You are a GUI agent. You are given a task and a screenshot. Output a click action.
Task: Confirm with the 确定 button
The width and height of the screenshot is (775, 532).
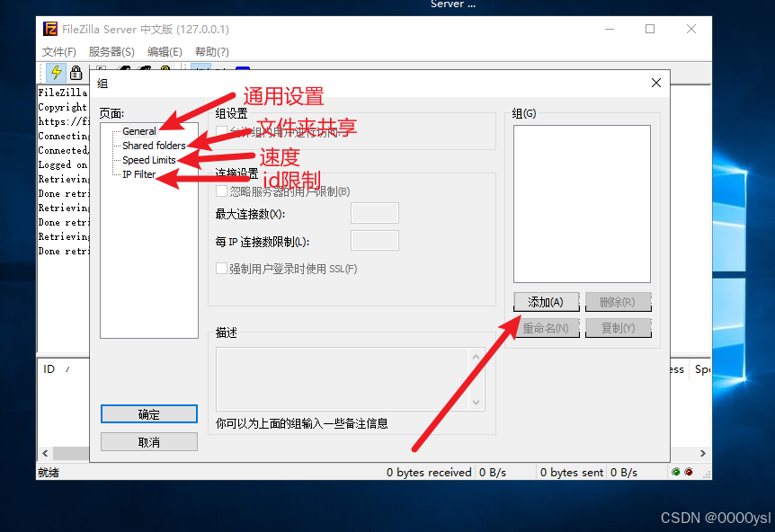click(x=148, y=414)
